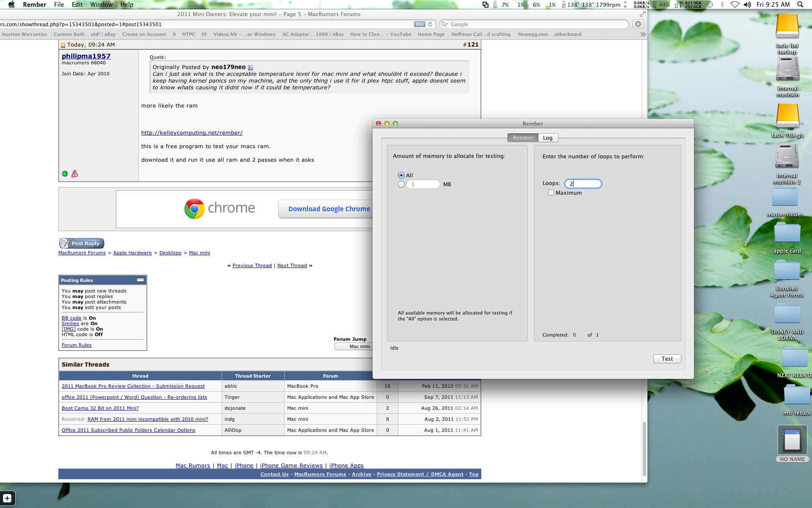The image size is (812, 508).
Task: Open the Spotlight search magnifier icon
Action: 800,5
